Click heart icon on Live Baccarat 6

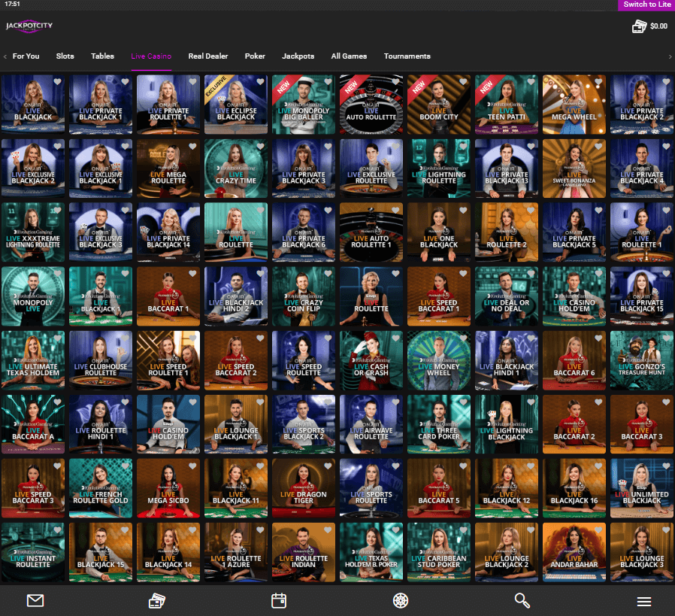coord(598,338)
